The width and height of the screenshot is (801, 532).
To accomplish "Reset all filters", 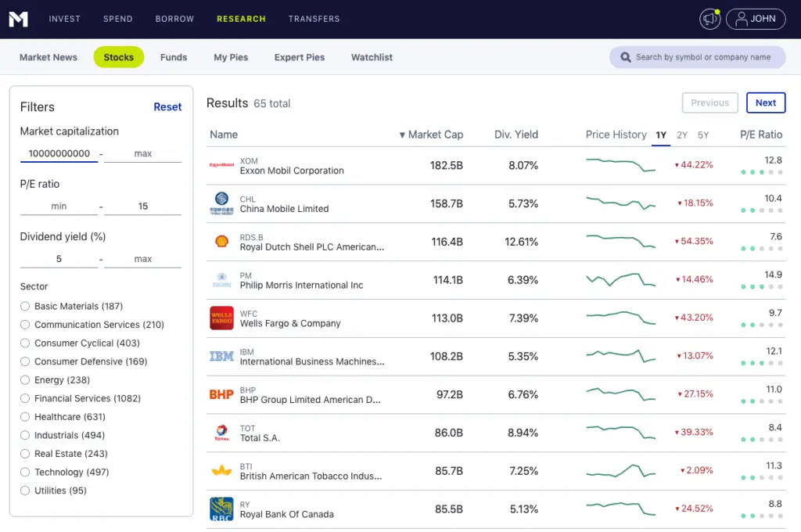I will pyautogui.click(x=167, y=107).
